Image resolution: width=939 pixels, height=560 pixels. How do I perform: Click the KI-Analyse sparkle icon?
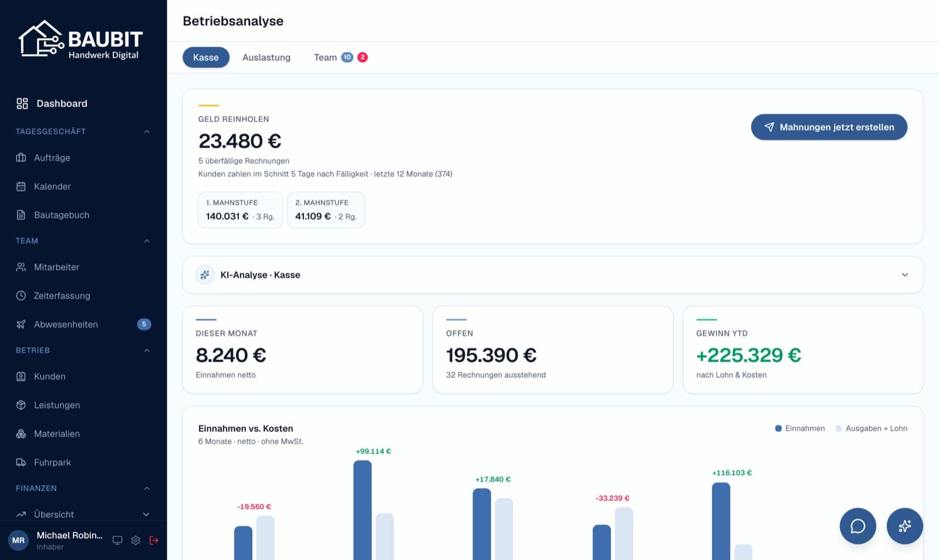click(205, 274)
